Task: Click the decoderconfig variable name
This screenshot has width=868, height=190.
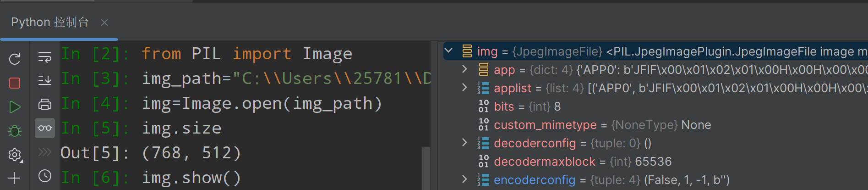Action: coord(535,143)
